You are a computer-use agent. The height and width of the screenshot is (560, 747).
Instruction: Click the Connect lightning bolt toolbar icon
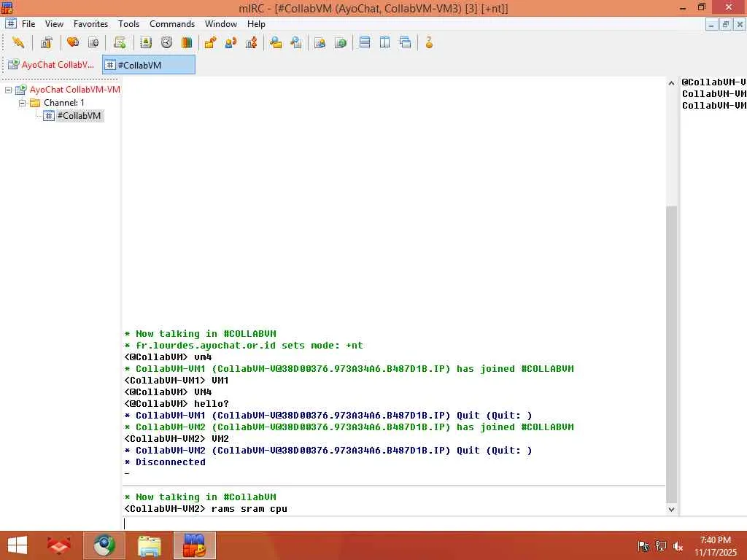(18, 43)
